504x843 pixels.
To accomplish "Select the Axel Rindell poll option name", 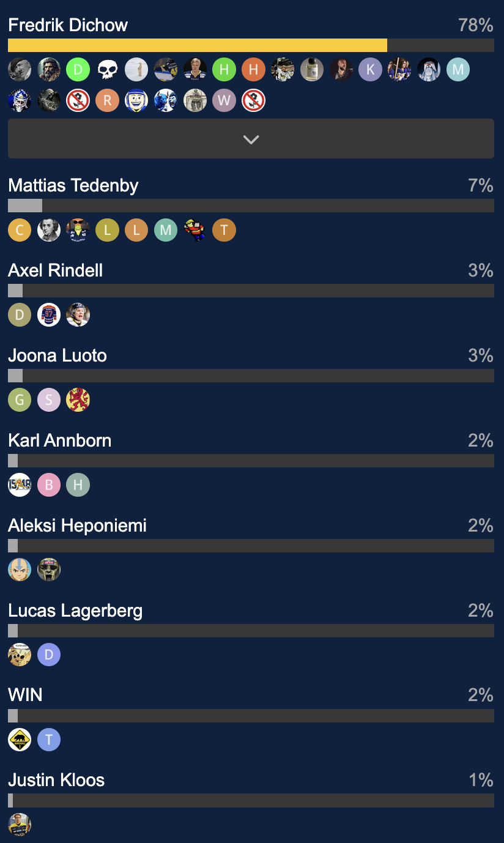I will [x=56, y=270].
